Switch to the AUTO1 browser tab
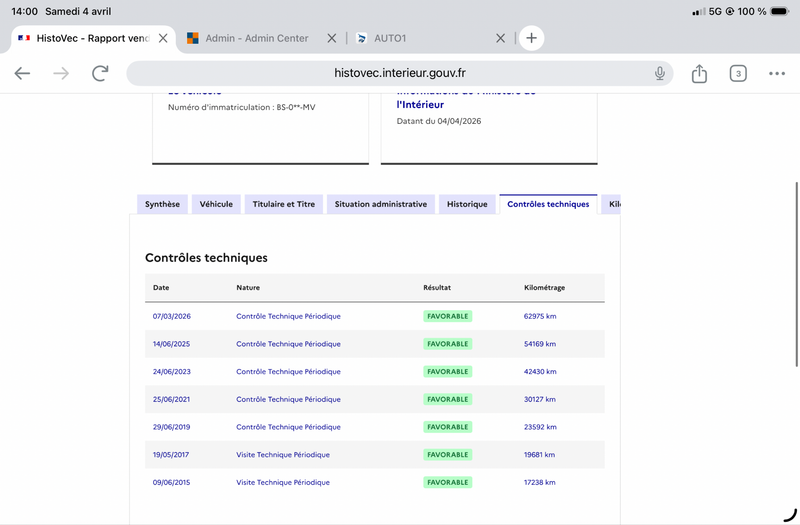 420,38
